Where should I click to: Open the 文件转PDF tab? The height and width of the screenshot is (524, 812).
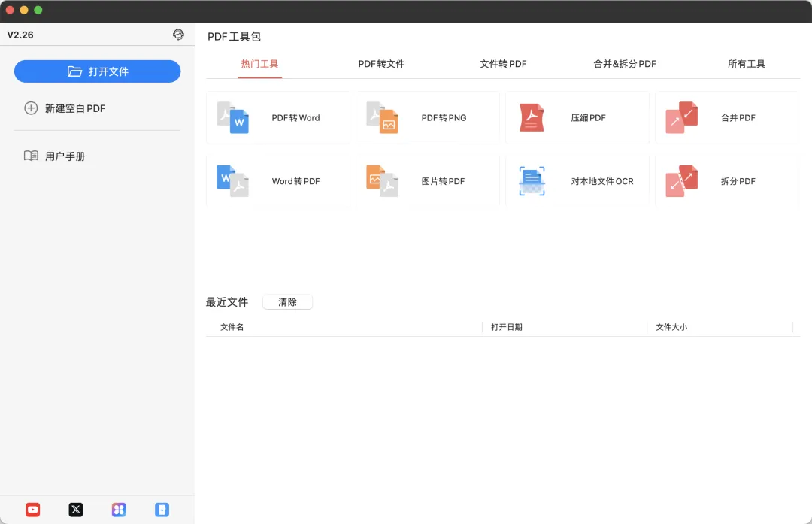[503, 64]
